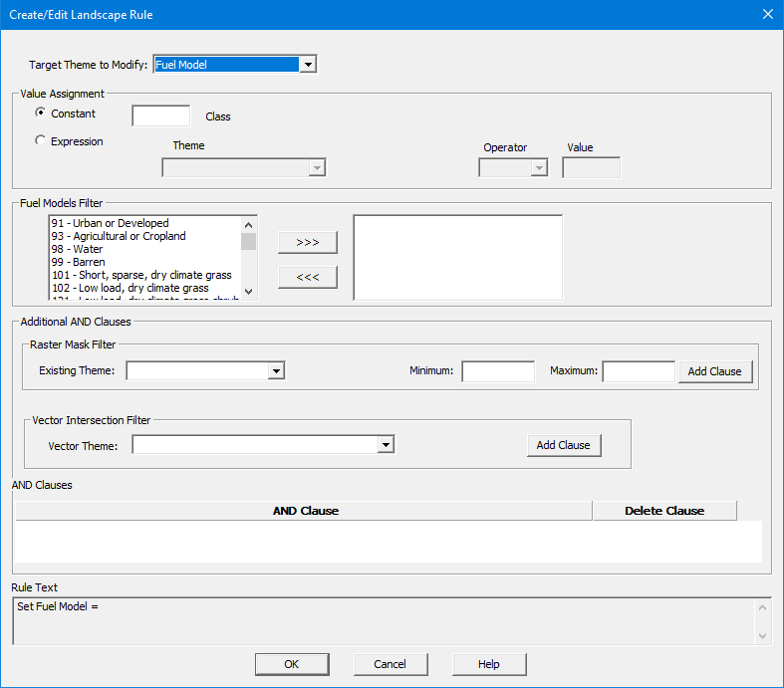The image size is (784, 688).
Task: Click the AND Clause column header
Action: 304,511
